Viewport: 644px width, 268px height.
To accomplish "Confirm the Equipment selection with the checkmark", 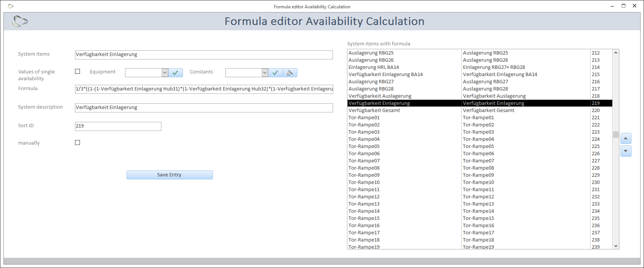I will pyautogui.click(x=175, y=73).
